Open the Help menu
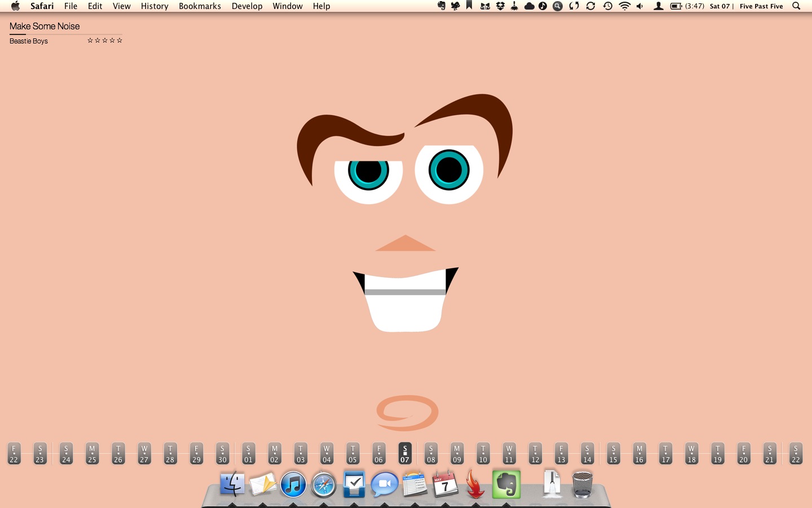Image resolution: width=812 pixels, height=508 pixels. coord(321,6)
